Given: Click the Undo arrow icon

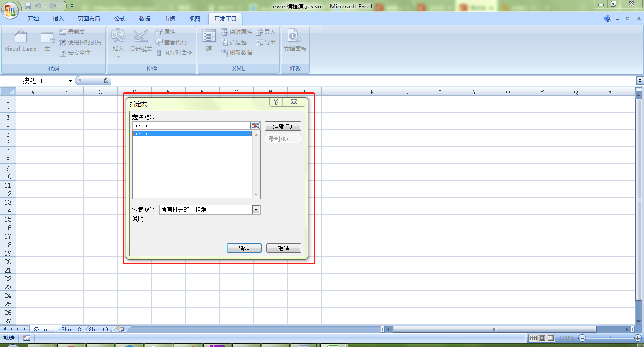Looking at the screenshot, I should point(38,6).
